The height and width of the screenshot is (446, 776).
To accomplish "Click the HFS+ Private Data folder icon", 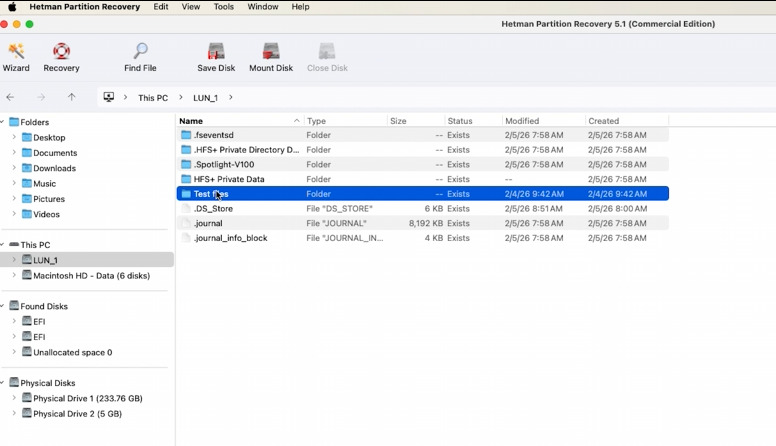I will (x=186, y=179).
